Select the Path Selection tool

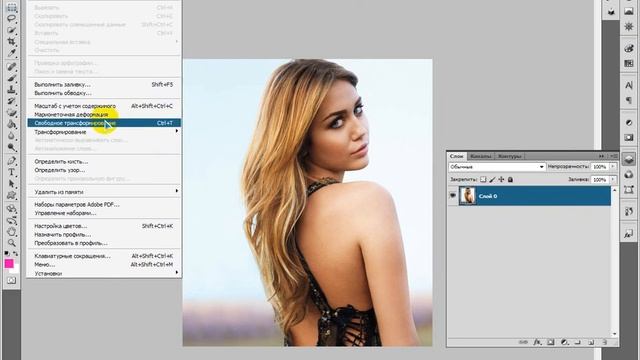[12, 184]
